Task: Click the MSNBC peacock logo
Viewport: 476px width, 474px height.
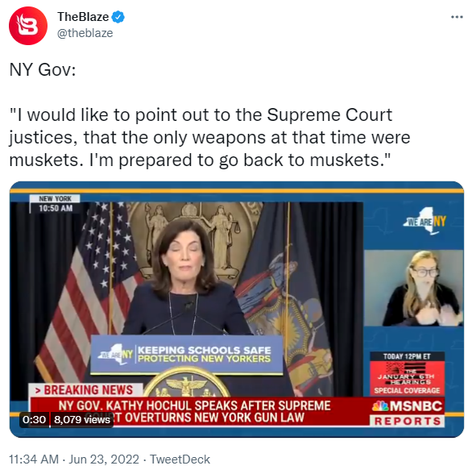Action: pyautogui.click(x=380, y=406)
